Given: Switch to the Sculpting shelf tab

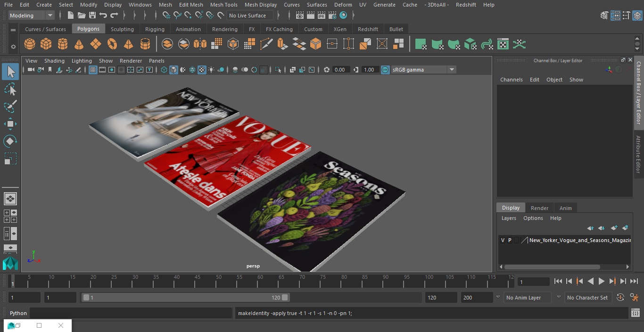Looking at the screenshot, I should [x=122, y=29].
